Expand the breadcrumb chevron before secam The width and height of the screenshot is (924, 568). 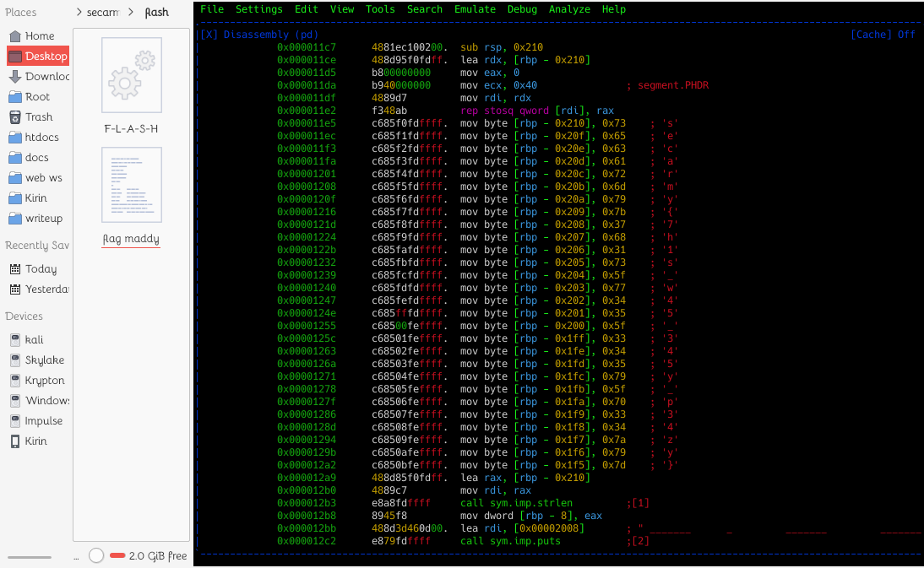pos(79,13)
